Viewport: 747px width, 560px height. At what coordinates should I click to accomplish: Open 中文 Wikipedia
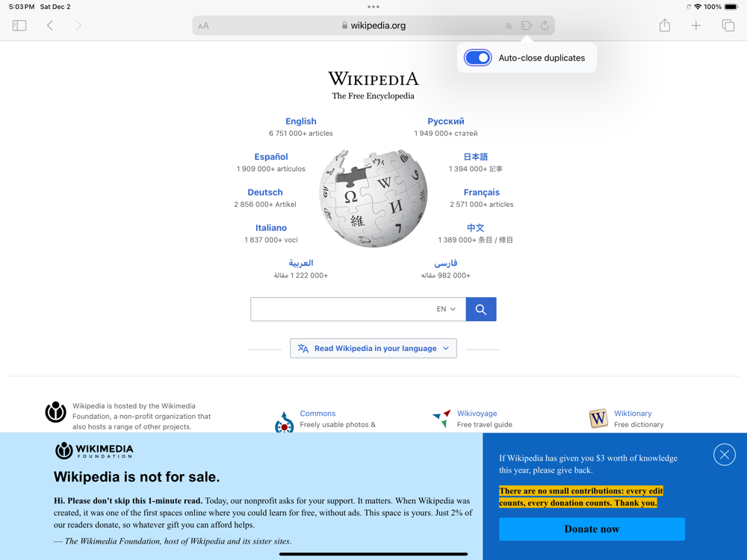click(x=475, y=228)
